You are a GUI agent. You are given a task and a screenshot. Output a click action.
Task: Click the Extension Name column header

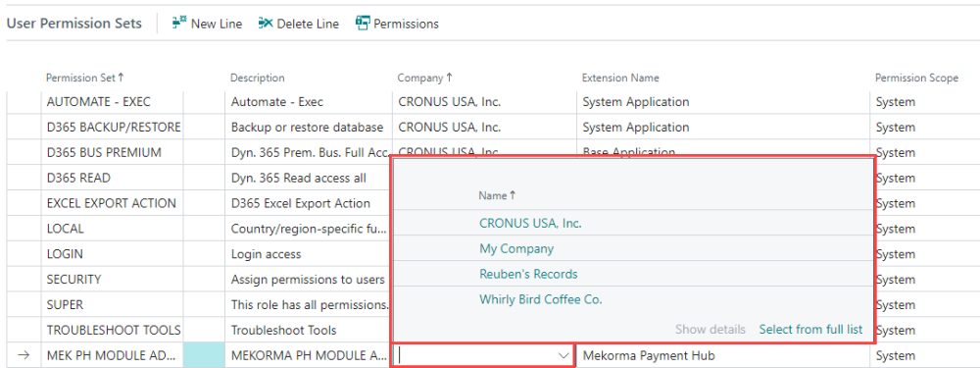pos(620,78)
